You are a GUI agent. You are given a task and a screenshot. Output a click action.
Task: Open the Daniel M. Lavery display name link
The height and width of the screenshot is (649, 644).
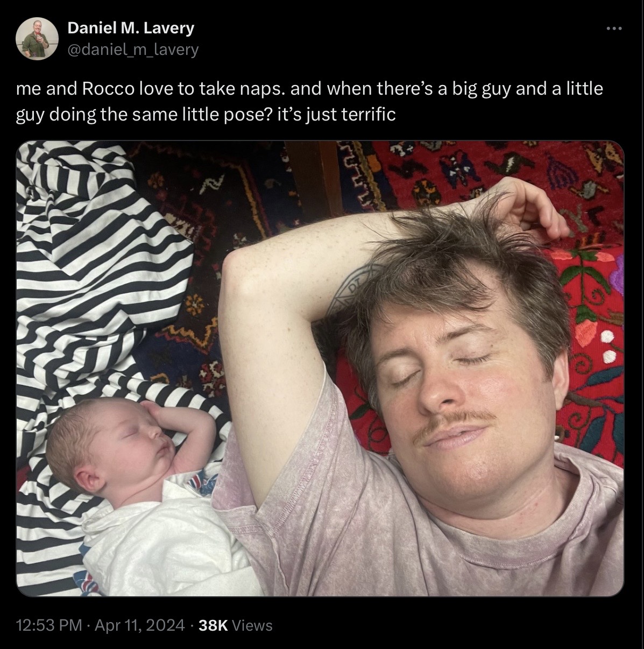[131, 28]
